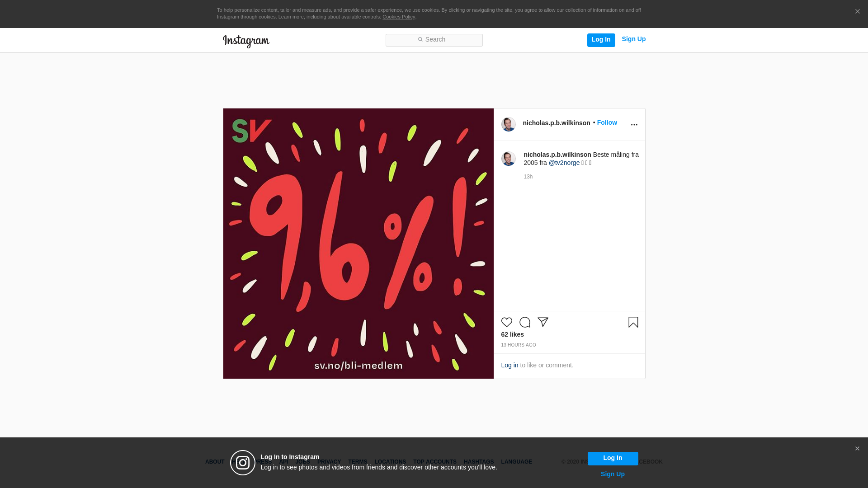Share the post via paper plane icon
Screen dimensions: 868x488
542,322
